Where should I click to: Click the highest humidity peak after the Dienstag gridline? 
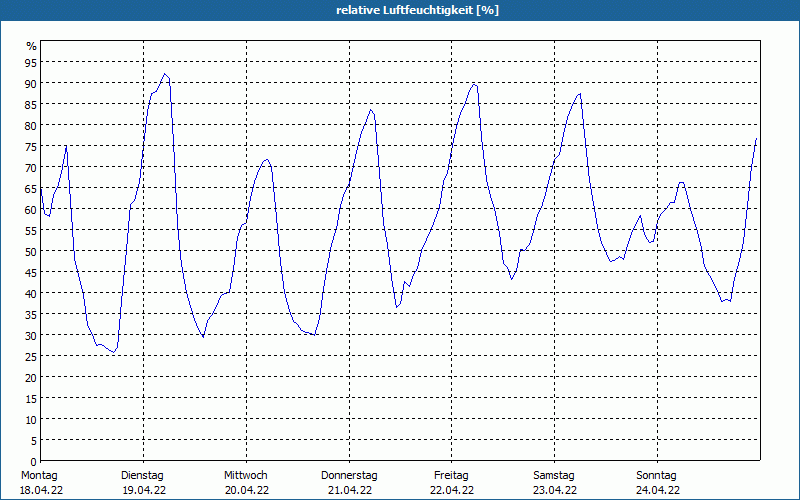165,74
